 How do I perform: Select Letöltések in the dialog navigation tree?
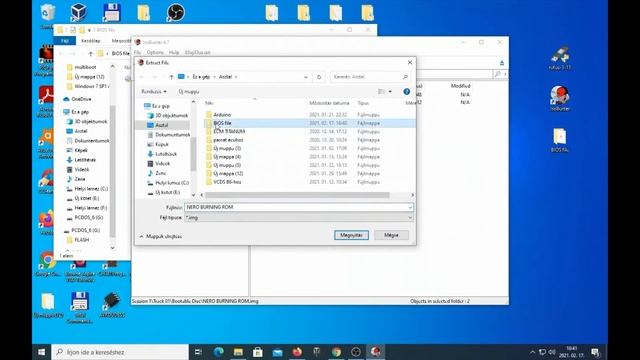(166, 154)
